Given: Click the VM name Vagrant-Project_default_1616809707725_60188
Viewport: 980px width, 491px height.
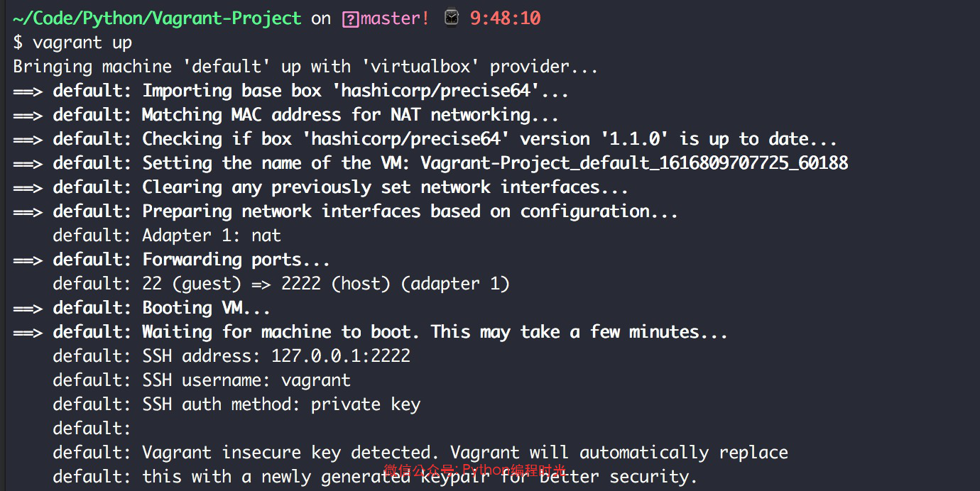Looking at the screenshot, I should (634, 163).
